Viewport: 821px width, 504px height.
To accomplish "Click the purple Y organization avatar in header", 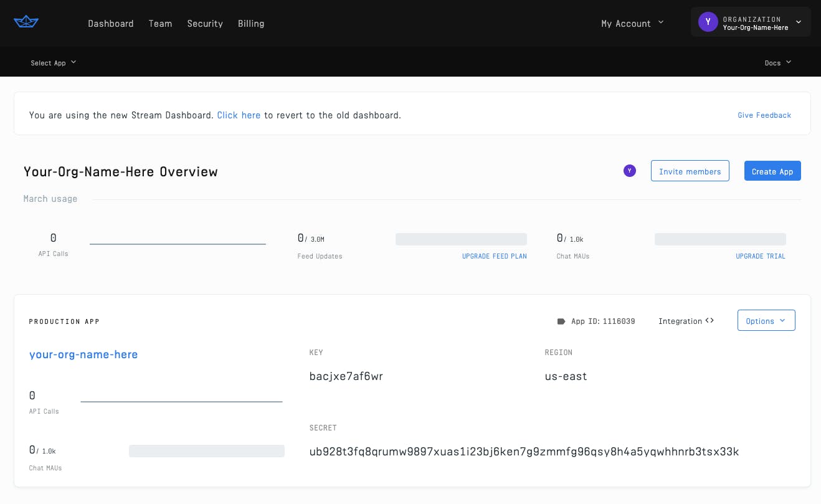I will 708,22.
